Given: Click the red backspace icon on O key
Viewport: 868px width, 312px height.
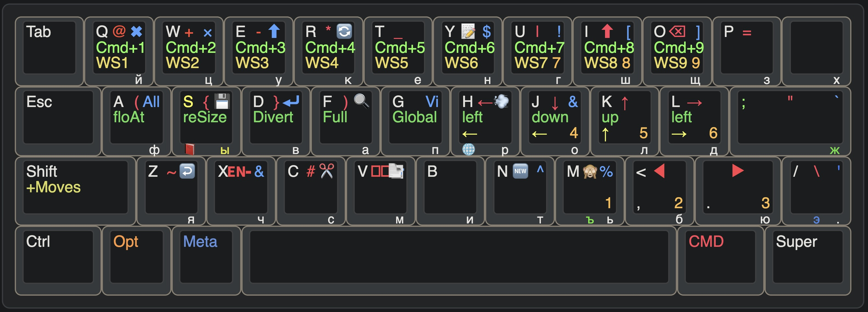Looking at the screenshot, I should (x=677, y=32).
